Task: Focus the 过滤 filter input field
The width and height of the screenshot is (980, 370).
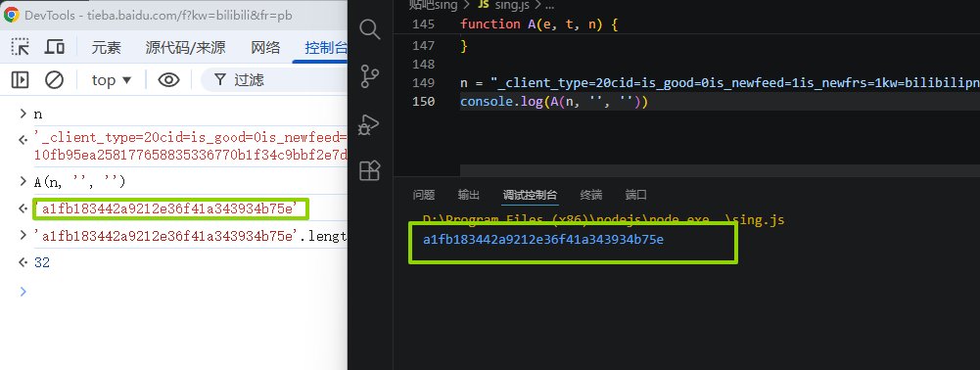Action: [275, 80]
